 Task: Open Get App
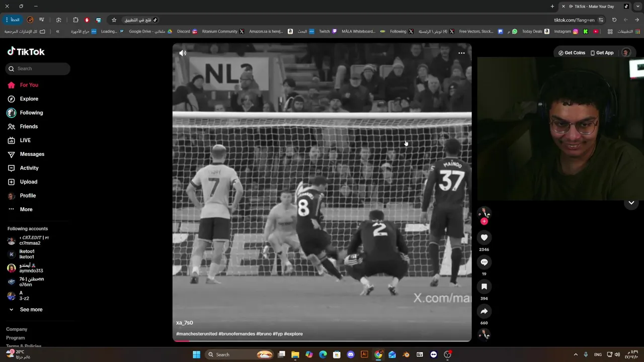pyautogui.click(x=602, y=53)
